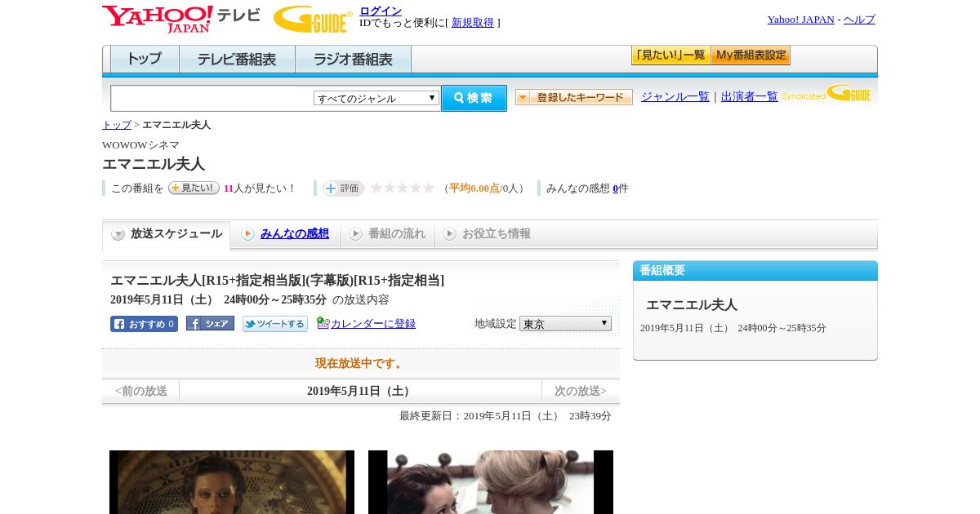Expand the すべてのジャンル genre dropdown
Viewport: 980px width, 514px height.
376,98
